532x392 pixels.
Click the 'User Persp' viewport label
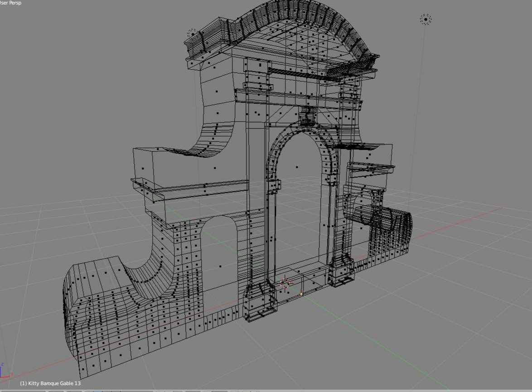(x=10, y=3)
